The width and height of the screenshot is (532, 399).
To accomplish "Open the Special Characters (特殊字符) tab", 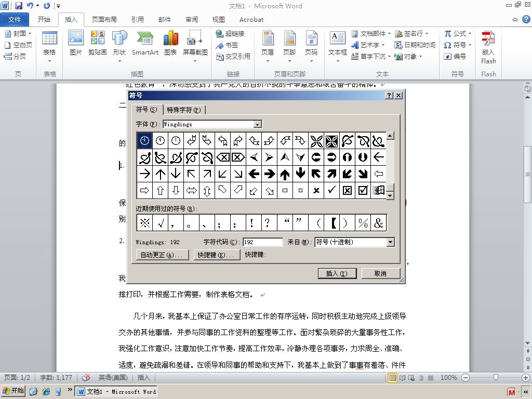I will click(x=183, y=110).
